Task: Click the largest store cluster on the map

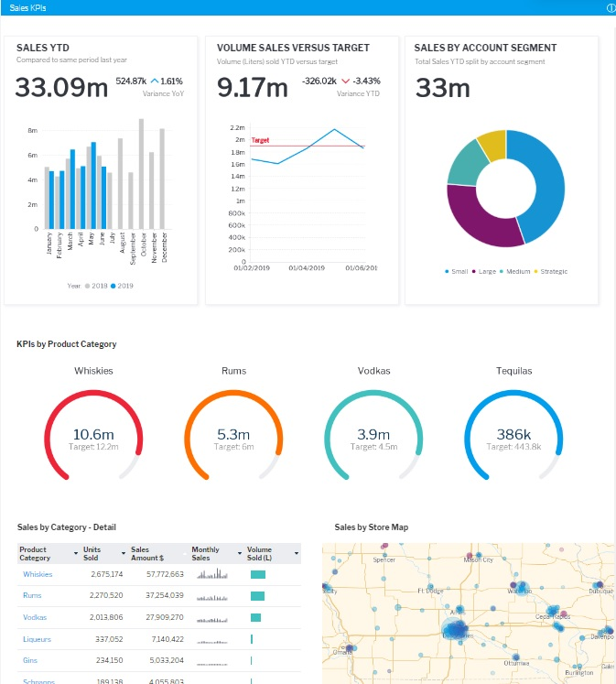Action: click(x=455, y=629)
